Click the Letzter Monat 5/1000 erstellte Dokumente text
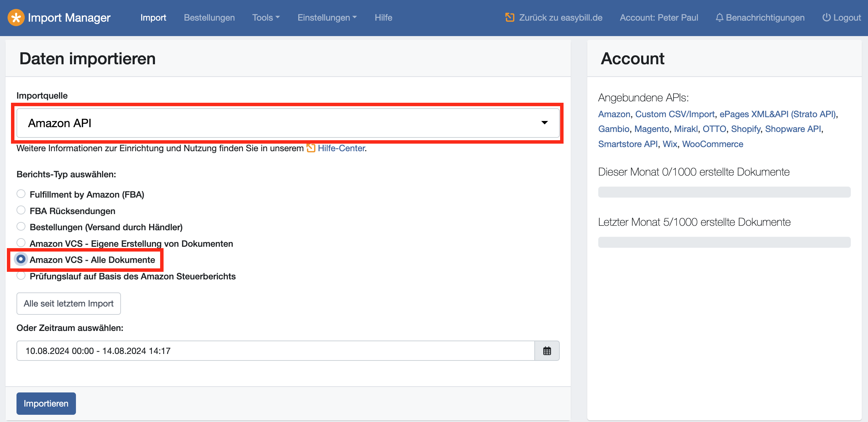Image resolution: width=868 pixels, height=422 pixels. pyautogui.click(x=694, y=222)
